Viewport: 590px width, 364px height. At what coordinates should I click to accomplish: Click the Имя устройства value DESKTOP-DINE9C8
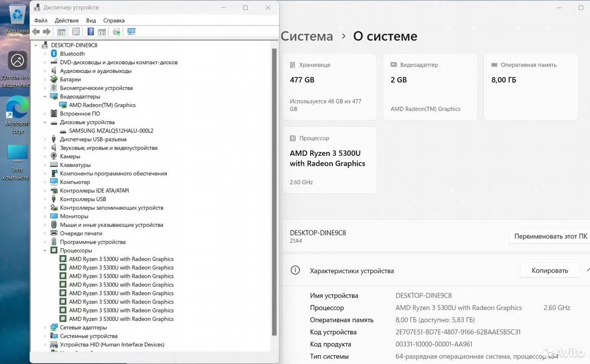click(424, 295)
